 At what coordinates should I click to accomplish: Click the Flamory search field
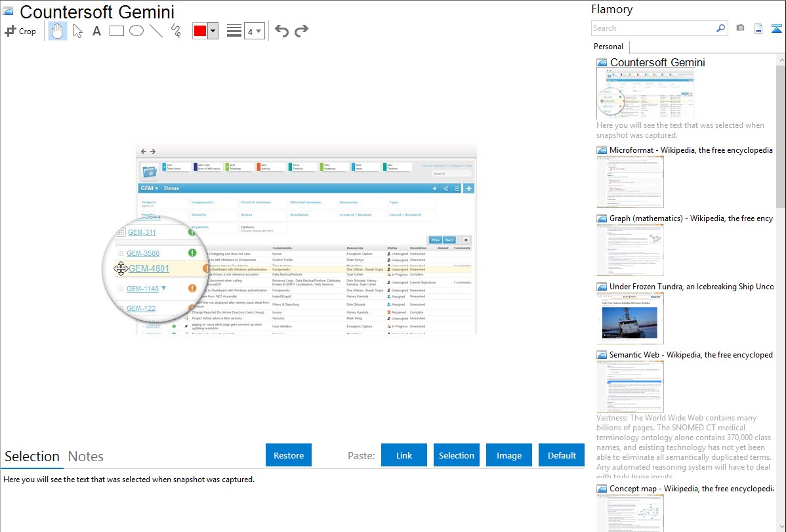tap(653, 28)
